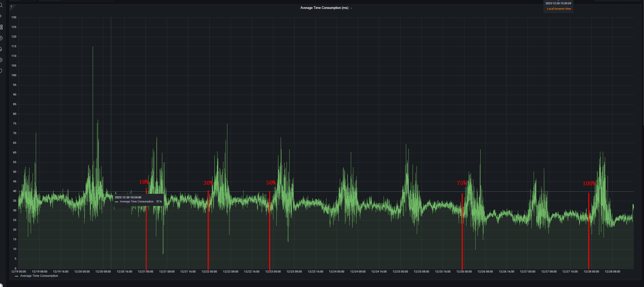The width and height of the screenshot is (644, 287).
Task: Open the Explore compass icon
Action: 1,38
